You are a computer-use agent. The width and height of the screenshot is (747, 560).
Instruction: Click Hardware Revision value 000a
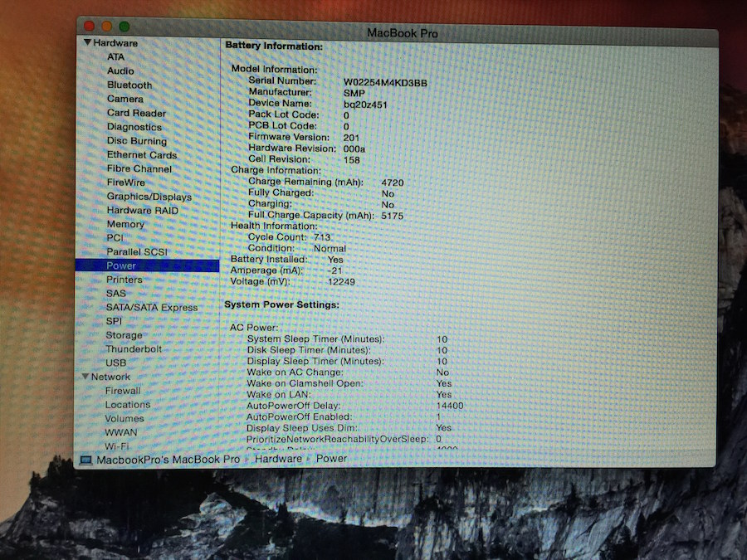(x=354, y=149)
